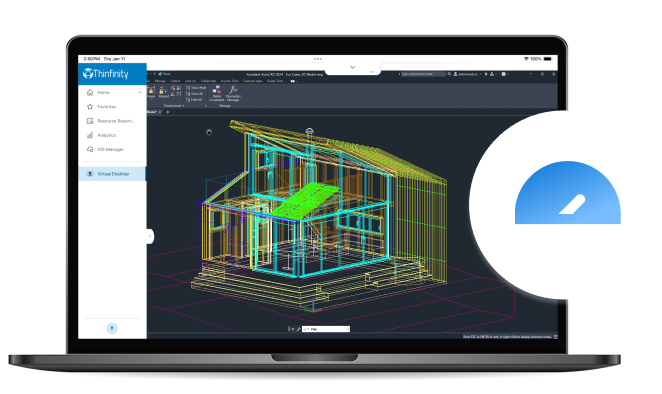Screen dimensions: 662x394
Task: Click the Delete Constraints icon
Action: (217, 93)
